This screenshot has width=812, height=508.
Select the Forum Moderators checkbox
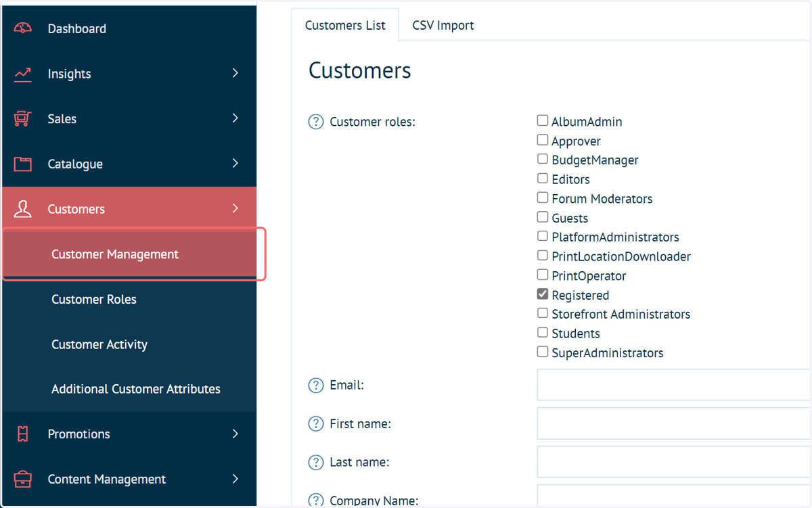coord(543,198)
